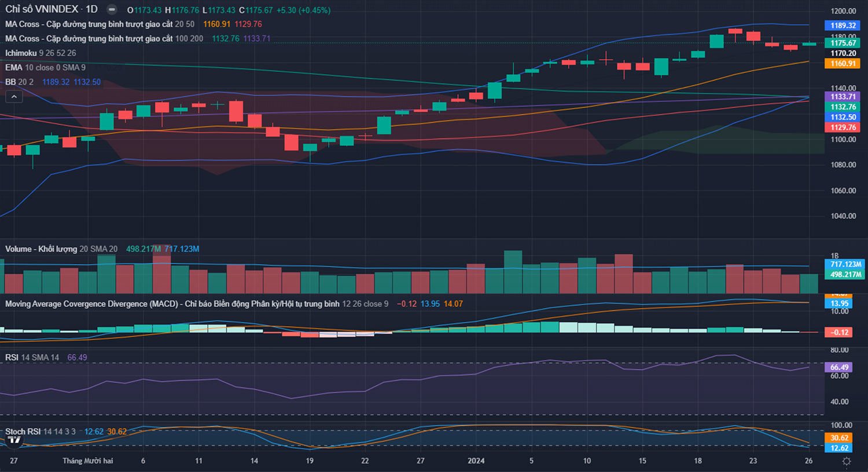Click the EMA 10 close indicator legend
The height and width of the screenshot is (472, 868).
[45, 68]
